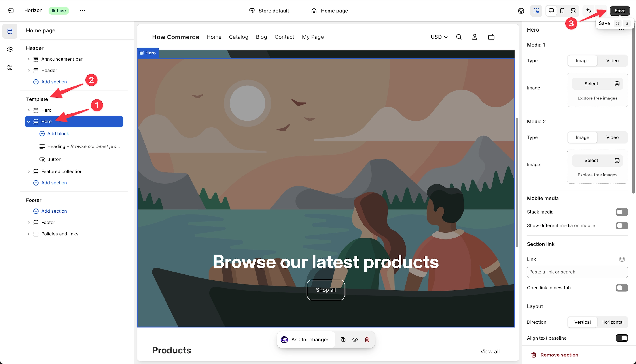Switch to desktop preview
This screenshot has height=364, width=636.
coord(551,11)
